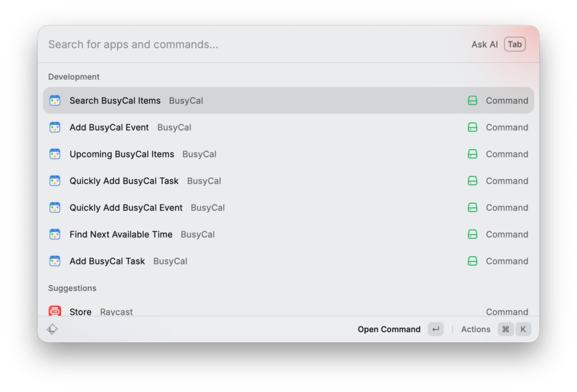
Task: Click the BusyCal icon next to "Find Next Available Time"
Action: point(55,234)
